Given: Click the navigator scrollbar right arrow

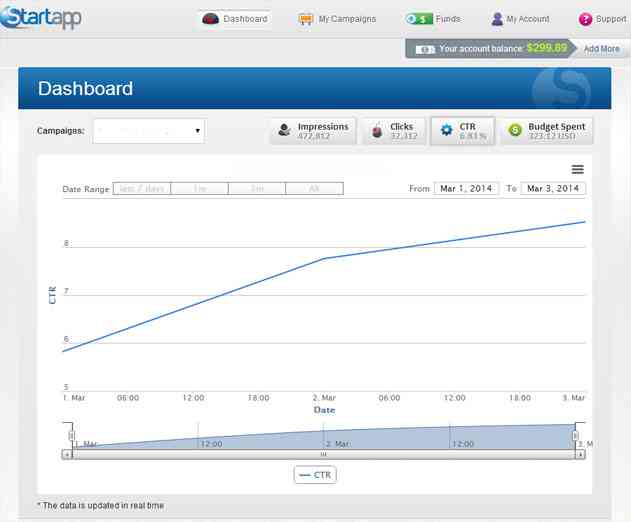Looking at the screenshot, I should [580, 455].
